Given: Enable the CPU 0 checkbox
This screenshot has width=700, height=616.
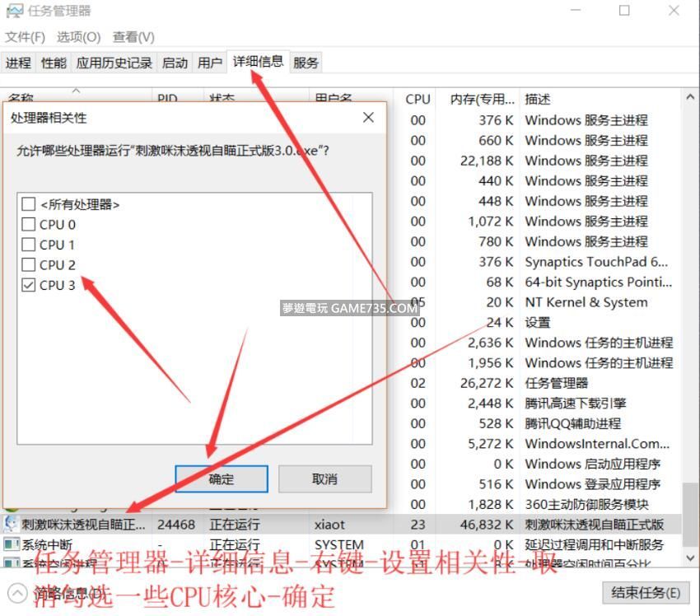Looking at the screenshot, I should coord(29,224).
